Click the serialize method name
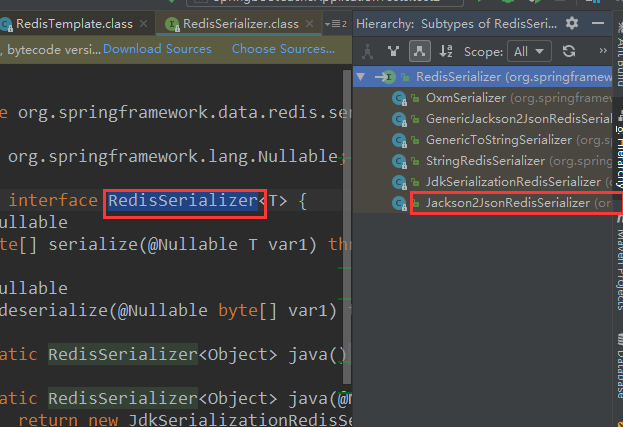623x427 pixels. tap(93, 244)
